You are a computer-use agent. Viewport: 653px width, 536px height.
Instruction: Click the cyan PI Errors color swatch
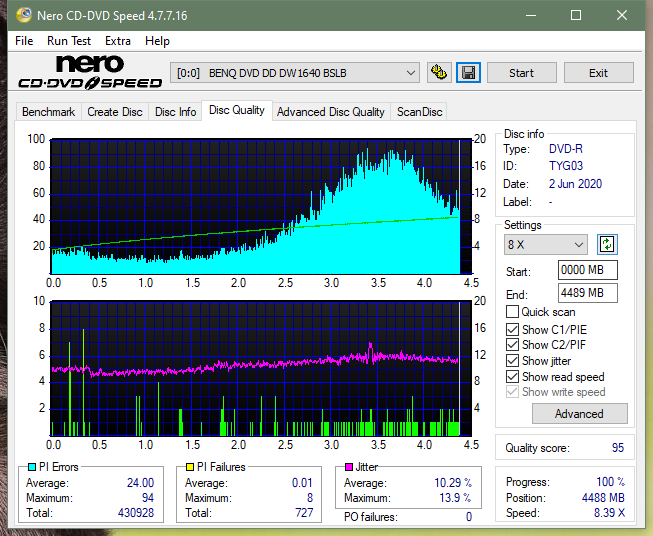[32, 467]
